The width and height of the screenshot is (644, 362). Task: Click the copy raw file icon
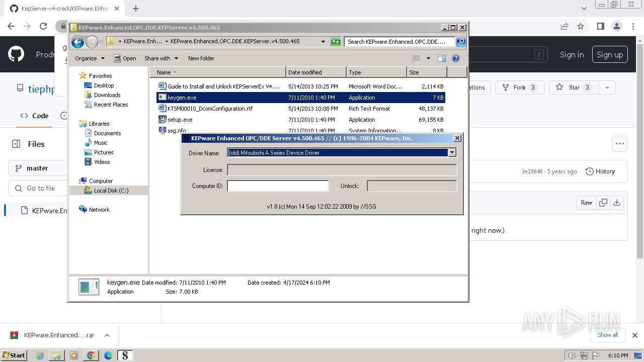[603, 203]
